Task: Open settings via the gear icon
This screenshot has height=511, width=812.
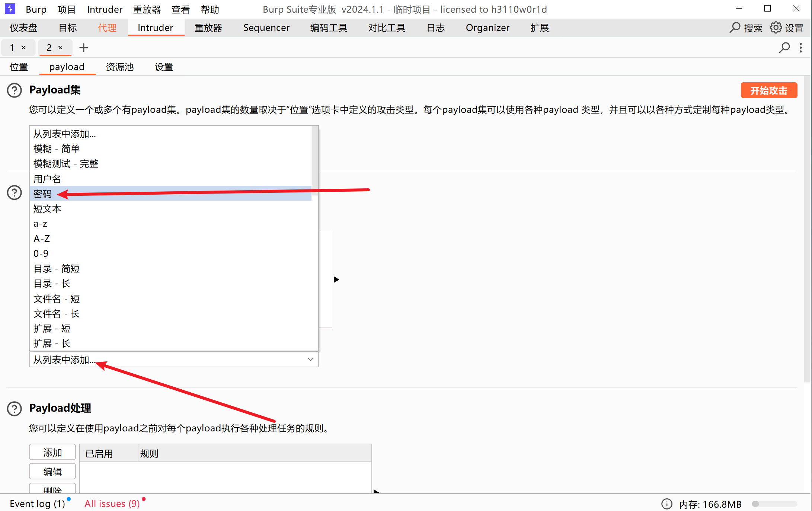Action: (776, 28)
